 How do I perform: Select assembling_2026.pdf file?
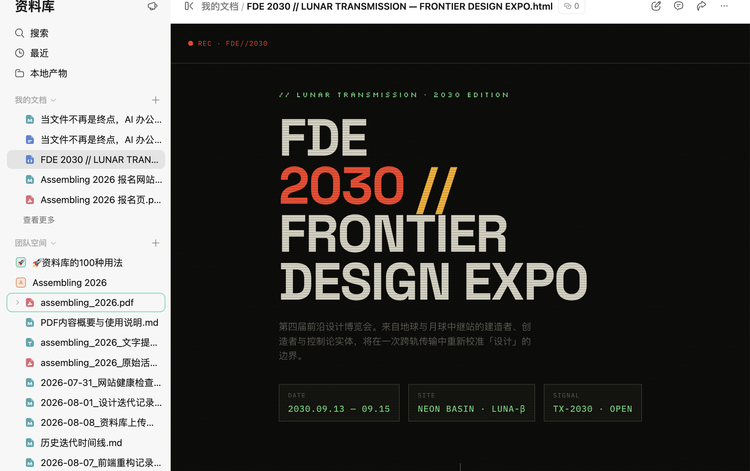86,303
